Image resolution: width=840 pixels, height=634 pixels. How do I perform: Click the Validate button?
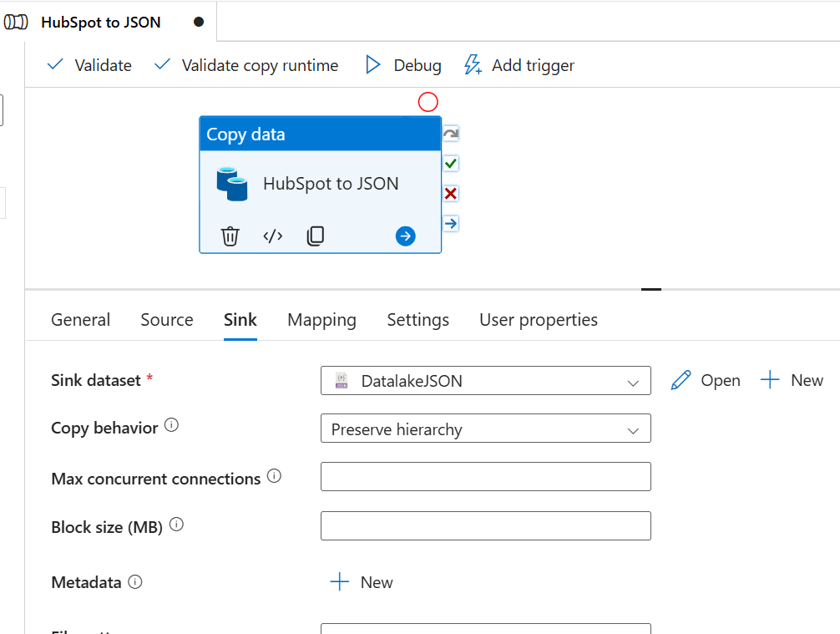[x=89, y=65]
